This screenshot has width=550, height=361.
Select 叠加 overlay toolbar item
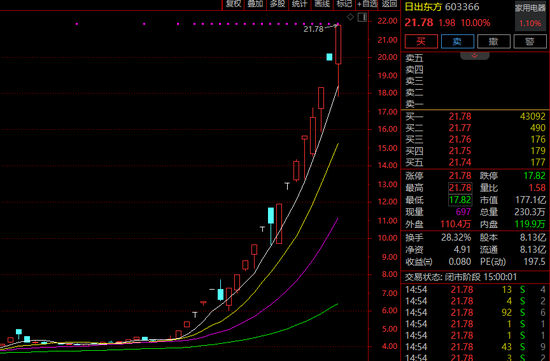point(255,4)
